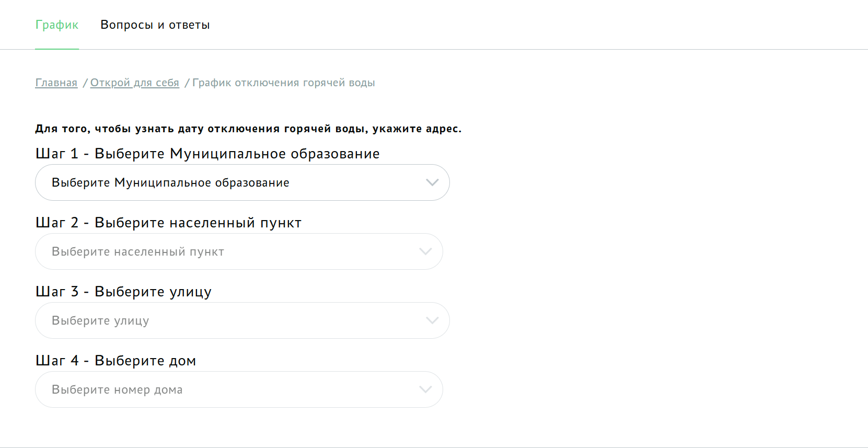Open the График tab

pyautogui.click(x=57, y=25)
